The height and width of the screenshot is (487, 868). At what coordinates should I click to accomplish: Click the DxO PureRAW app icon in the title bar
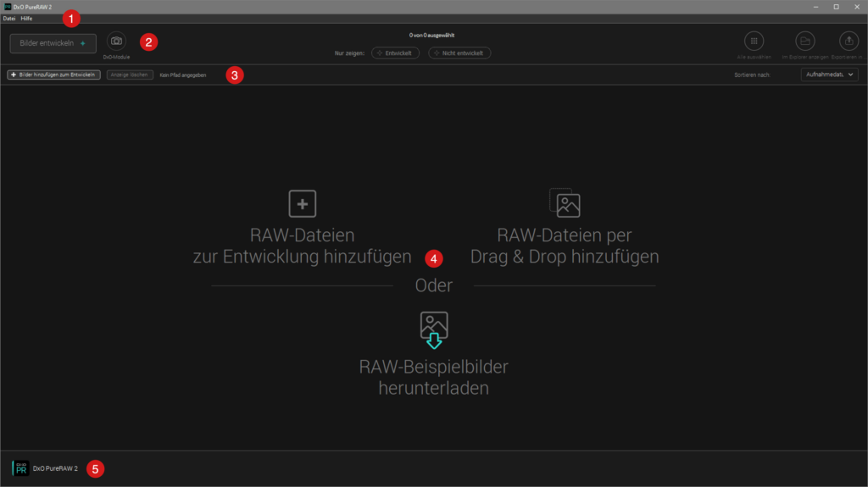tap(8, 7)
